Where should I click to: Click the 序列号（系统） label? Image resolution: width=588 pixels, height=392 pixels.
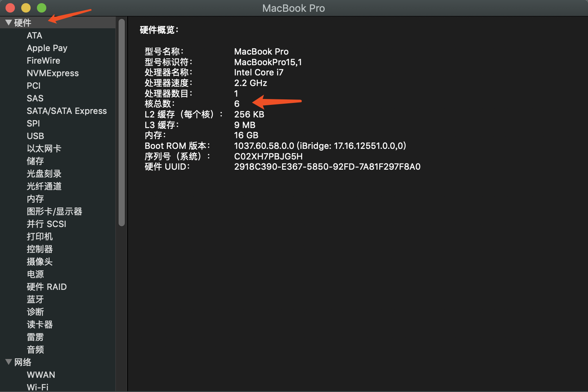tap(177, 156)
